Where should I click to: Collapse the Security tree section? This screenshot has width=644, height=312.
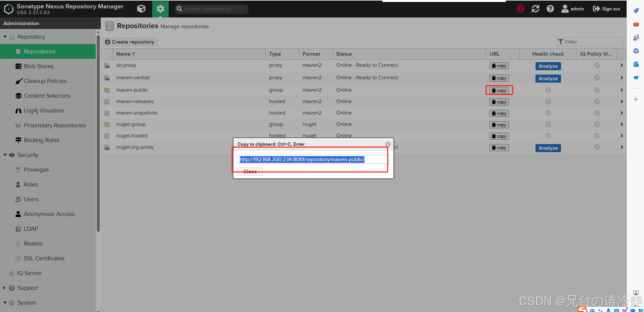(5, 155)
